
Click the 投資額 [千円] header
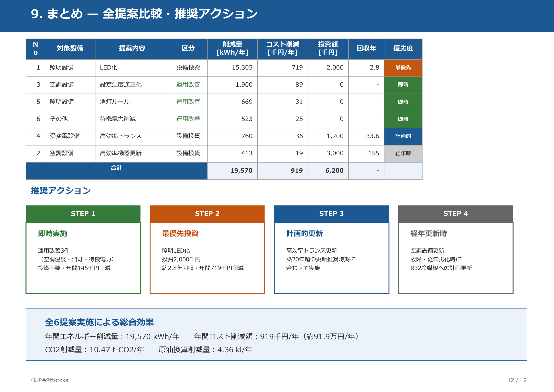point(328,48)
